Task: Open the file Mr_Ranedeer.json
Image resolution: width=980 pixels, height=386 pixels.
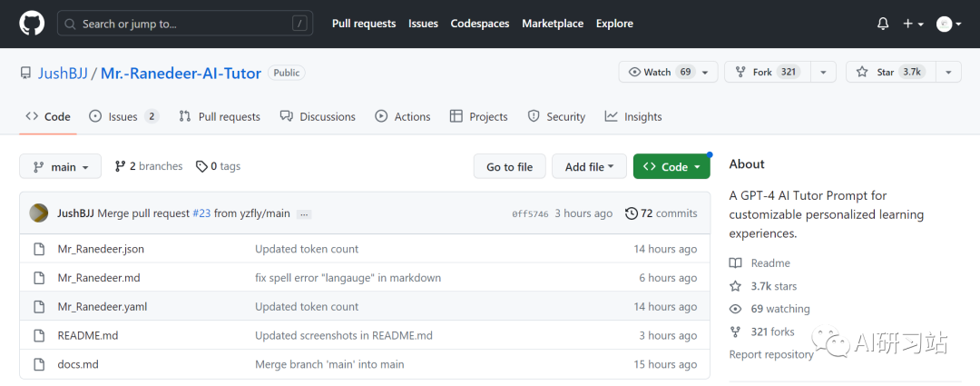Action: (101, 249)
